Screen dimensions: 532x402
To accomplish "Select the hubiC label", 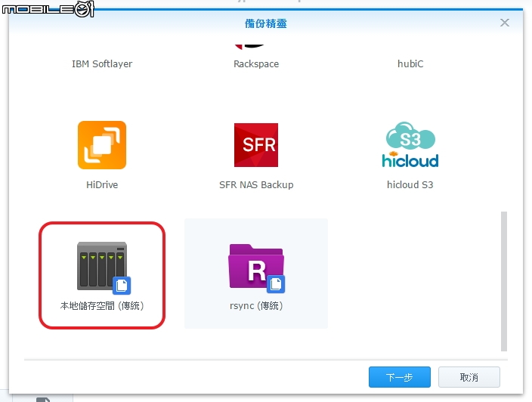I will (410, 63).
